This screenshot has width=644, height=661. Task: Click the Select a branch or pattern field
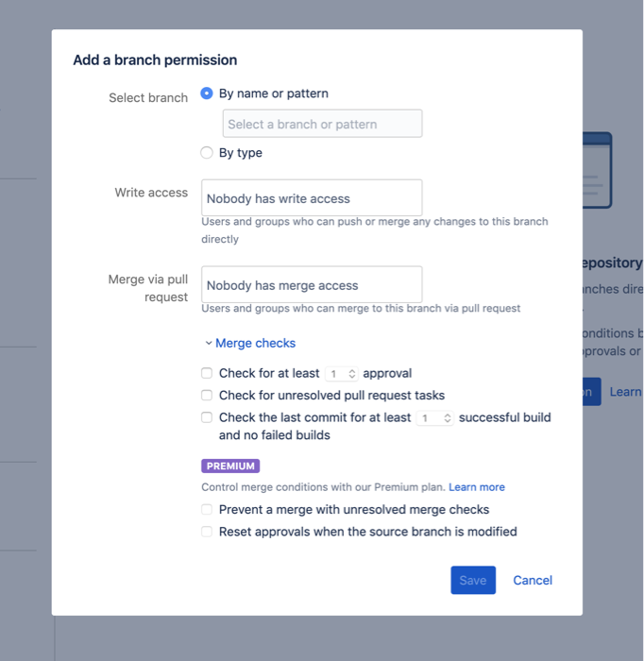point(322,124)
